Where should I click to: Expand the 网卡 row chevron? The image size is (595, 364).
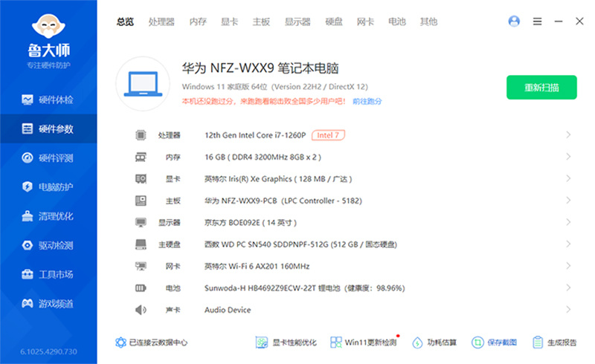[568, 266]
